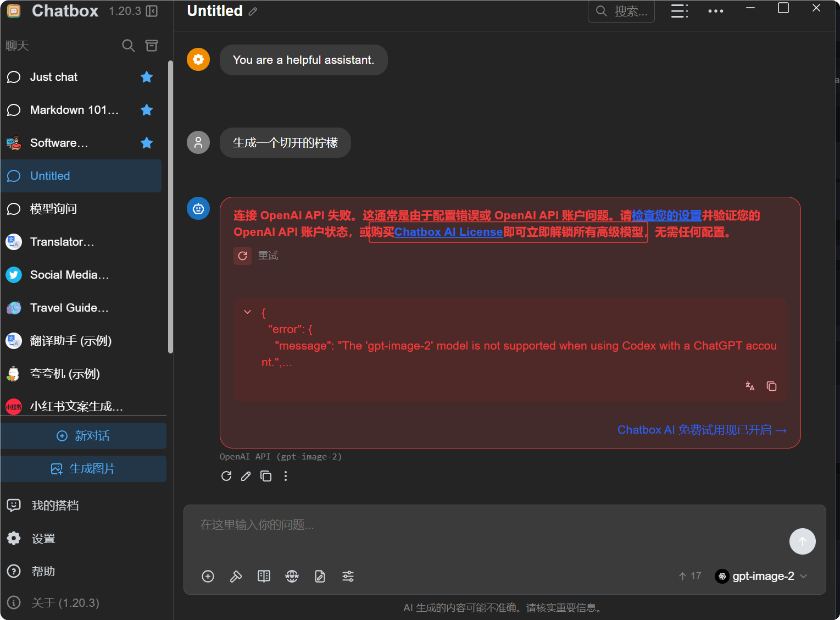Image resolution: width=840 pixels, height=620 pixels.
Task: Open more options for the assistant message
Action: pos(286,476)
